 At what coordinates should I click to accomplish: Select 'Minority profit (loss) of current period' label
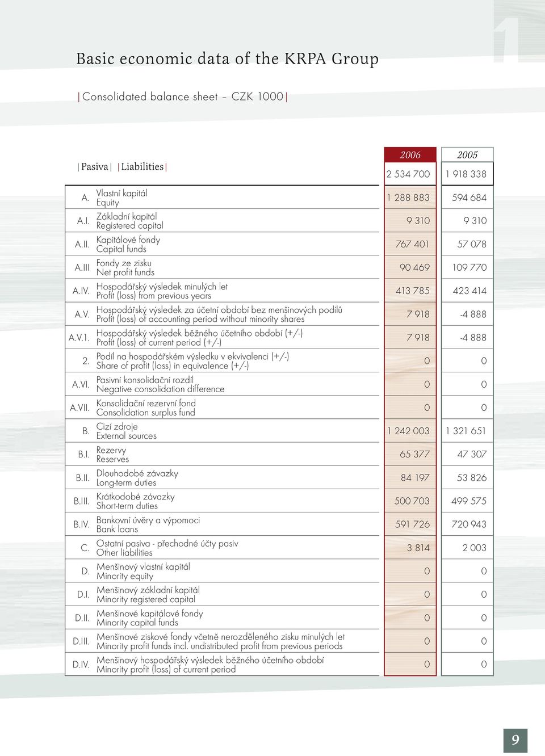click(166, 669)
